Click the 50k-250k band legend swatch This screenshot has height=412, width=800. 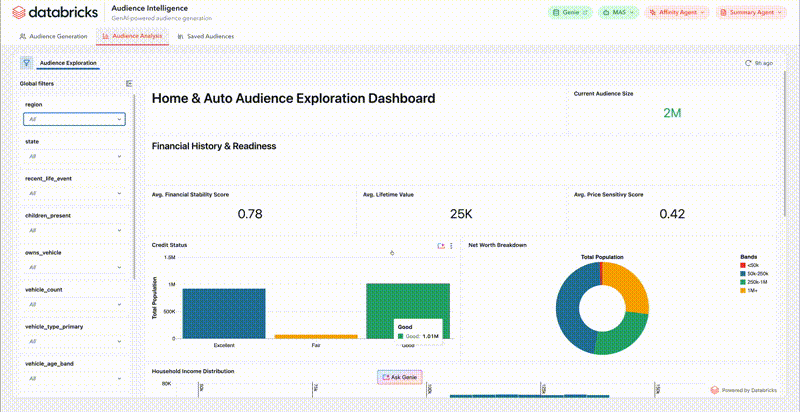tap(743, 272)
